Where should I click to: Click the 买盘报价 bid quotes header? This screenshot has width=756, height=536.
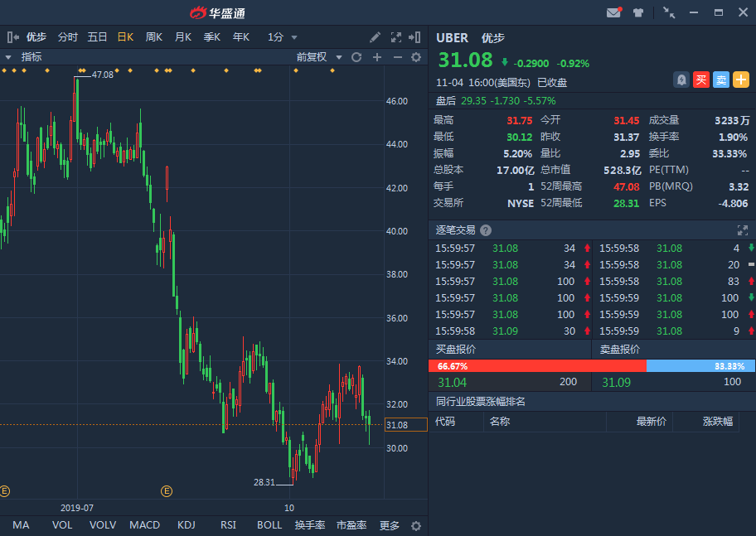pyautogui.click(x=456, y=350)
